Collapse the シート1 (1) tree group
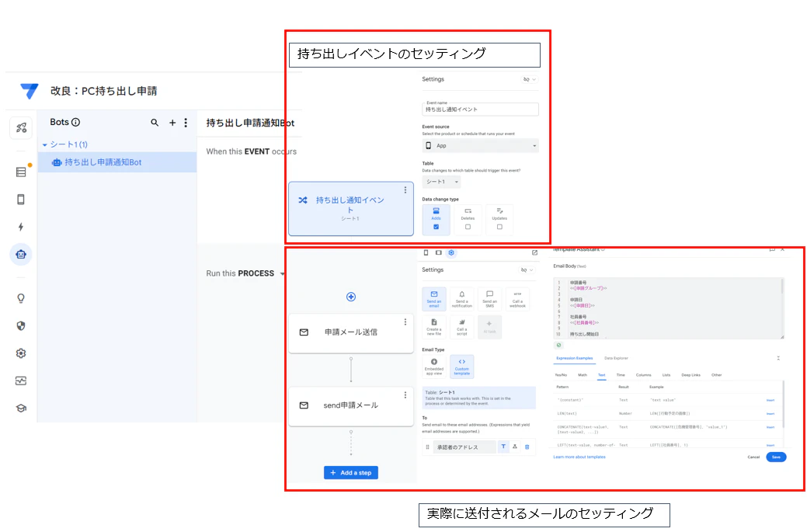This screenshot has width=807, height=532. [x=45, y=145]
